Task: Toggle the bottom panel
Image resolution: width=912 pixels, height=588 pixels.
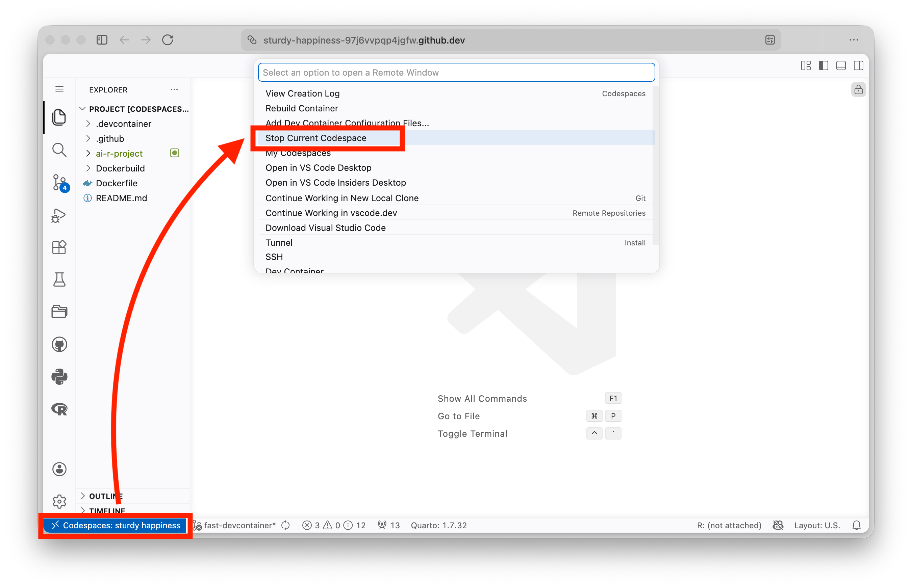Action: click(x=841, y=66)
